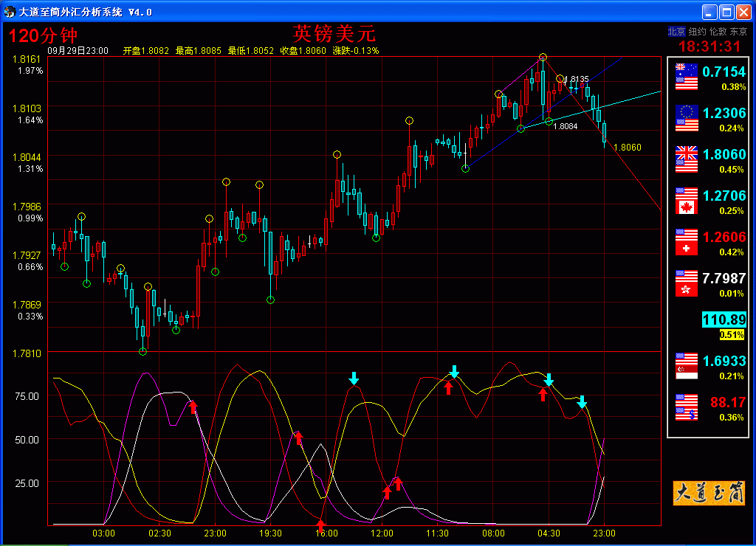Select the EUR/USD flag pair icon
Screen dimensions: 756x546
tap(687, 118)
